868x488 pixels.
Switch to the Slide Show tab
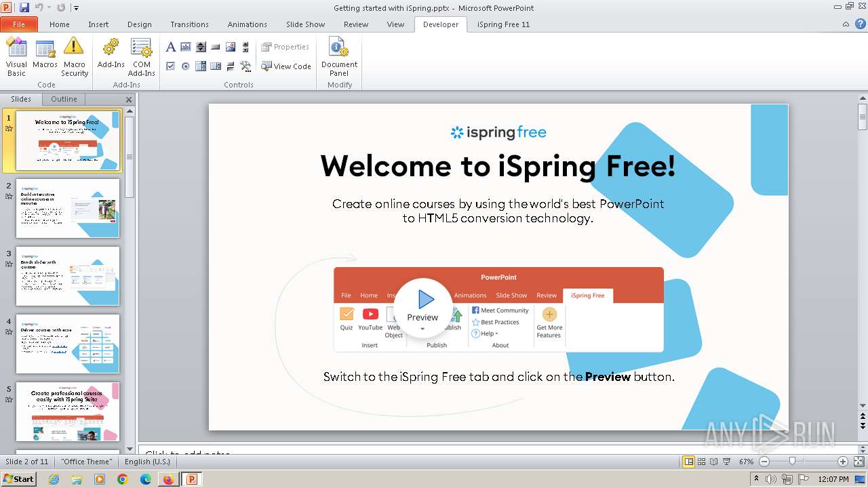pos(306,24)
